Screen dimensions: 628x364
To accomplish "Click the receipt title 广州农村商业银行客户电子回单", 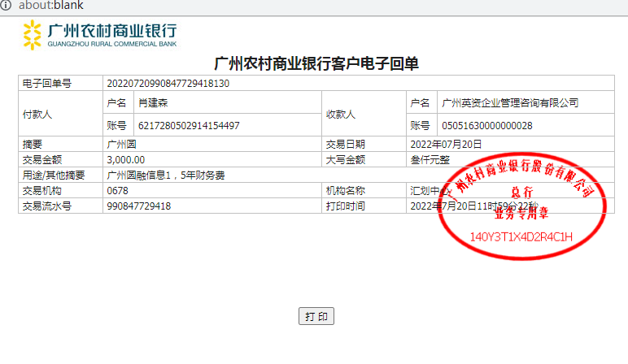I will (316, 63).
